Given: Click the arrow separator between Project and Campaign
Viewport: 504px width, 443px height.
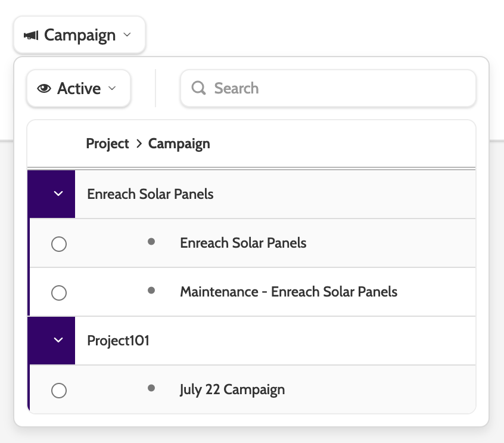Looking at the screenshot, I should [139, 143].
